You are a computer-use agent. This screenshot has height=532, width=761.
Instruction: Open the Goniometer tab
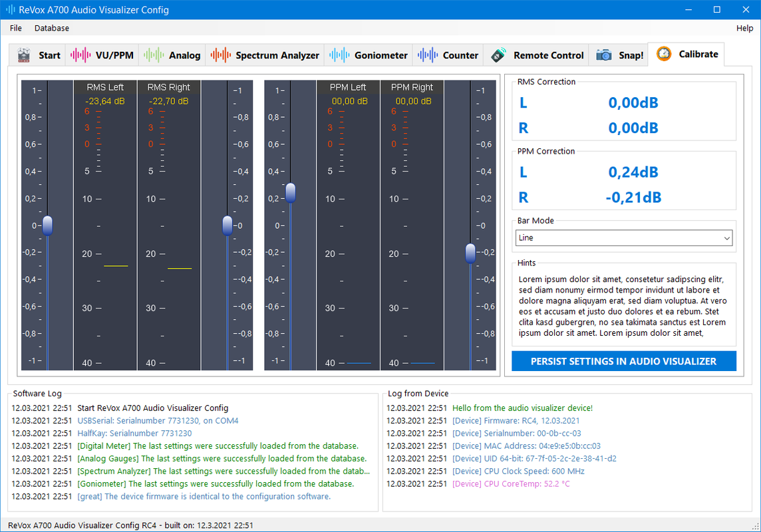[369, 55]
